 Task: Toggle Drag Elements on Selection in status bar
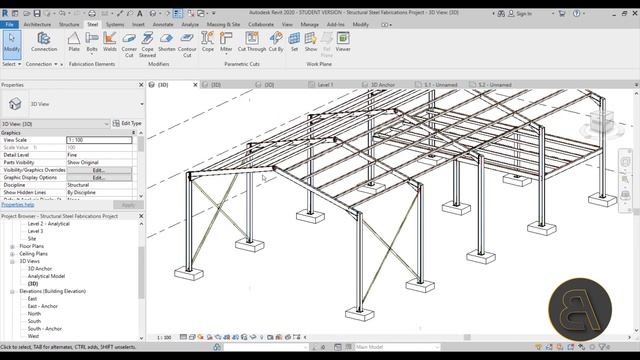(581, 347)
